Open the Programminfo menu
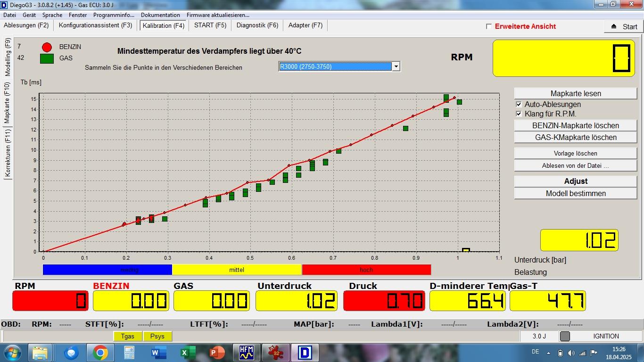Screen dimensions: 644x362 (x=114, y=15)
